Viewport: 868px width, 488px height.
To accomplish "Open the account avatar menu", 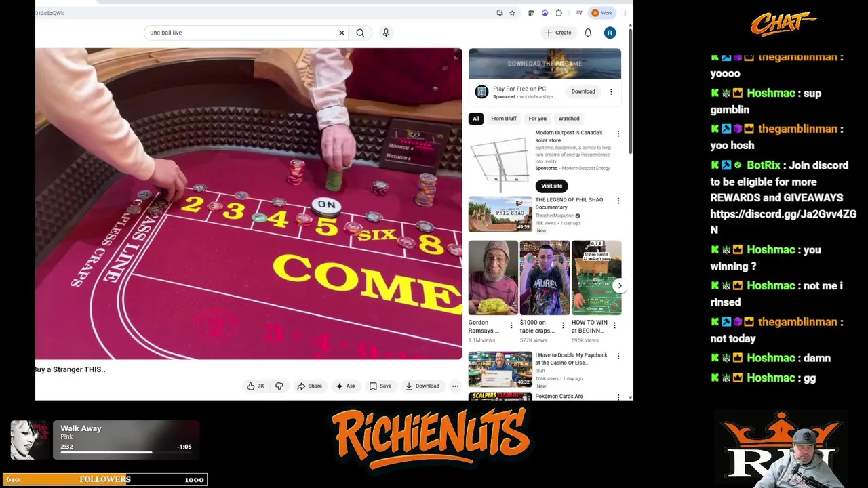I will pyautogui.click(x=610, y=33).
